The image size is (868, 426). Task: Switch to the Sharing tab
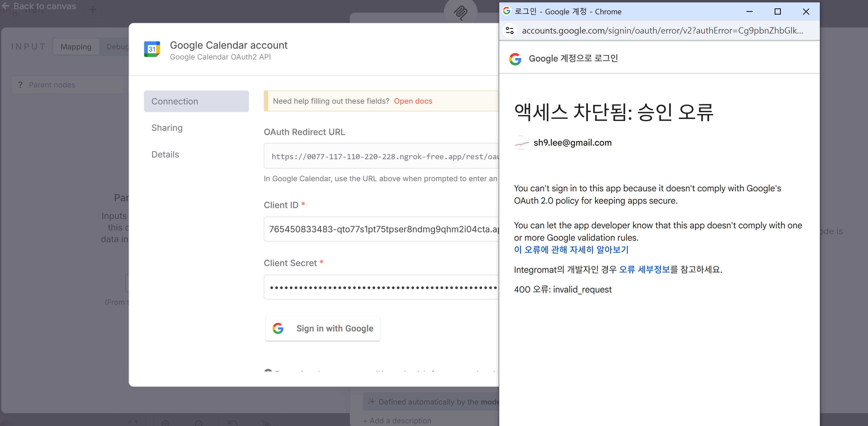pos(167,128)
